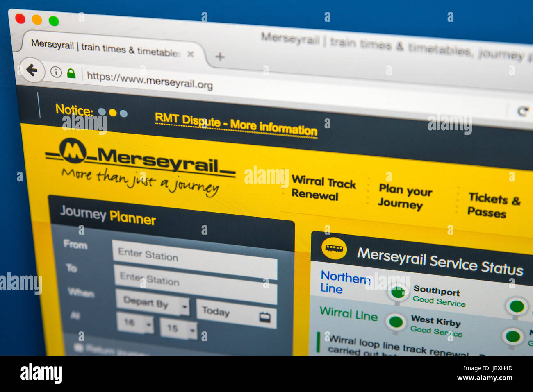The image size is (533, 392).
Task: Open a new tab with plus button
Action: click(x=220, y=57)
